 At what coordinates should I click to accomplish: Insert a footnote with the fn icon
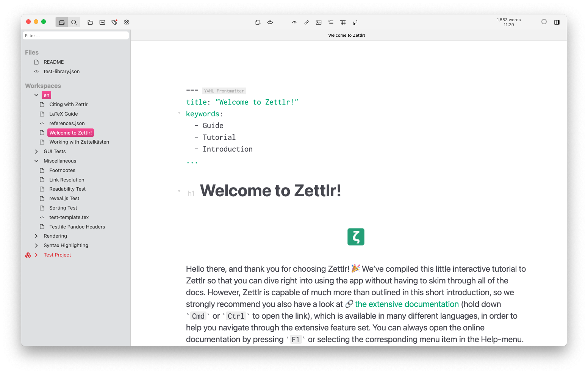(355, 23)
